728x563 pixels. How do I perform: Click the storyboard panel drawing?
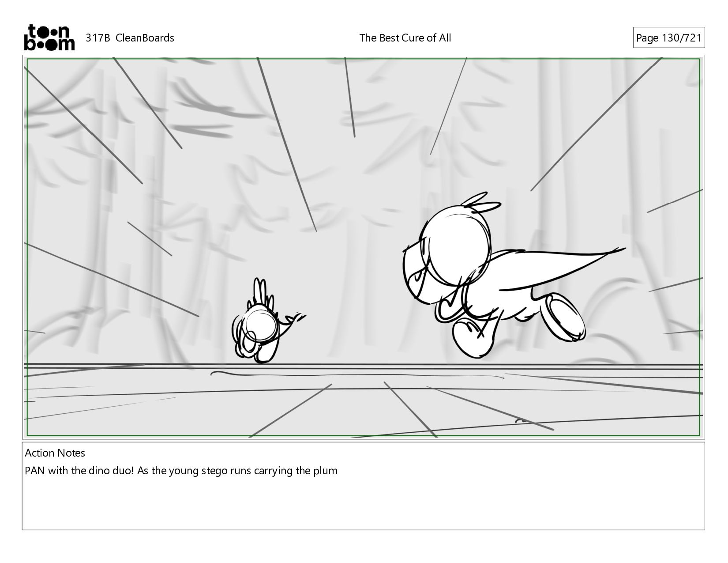364,247
